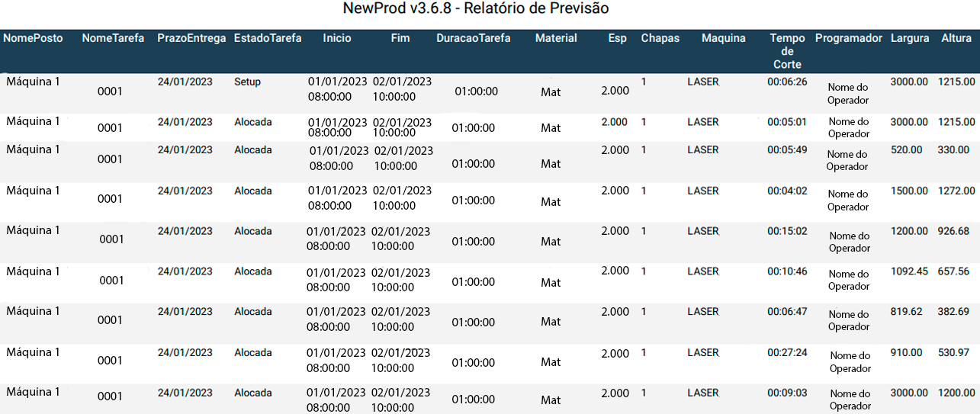The image size is (980, 414).
Task: Click Nome do Operador in the 00:15:02 row
Action: (850, 242)
